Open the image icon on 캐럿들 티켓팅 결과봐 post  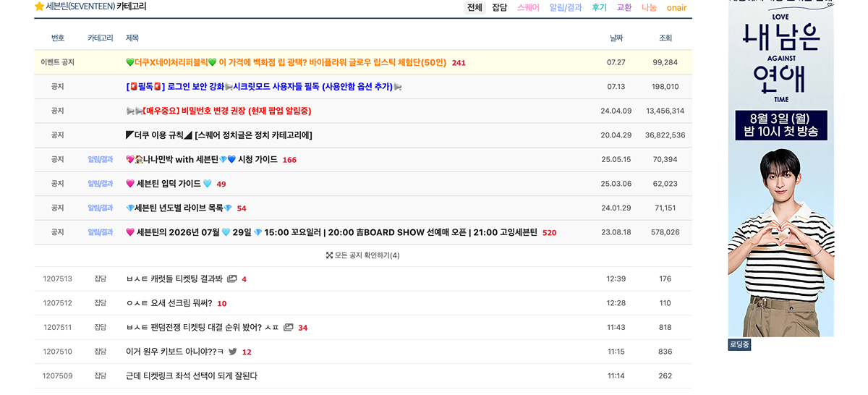coord(232,279)
